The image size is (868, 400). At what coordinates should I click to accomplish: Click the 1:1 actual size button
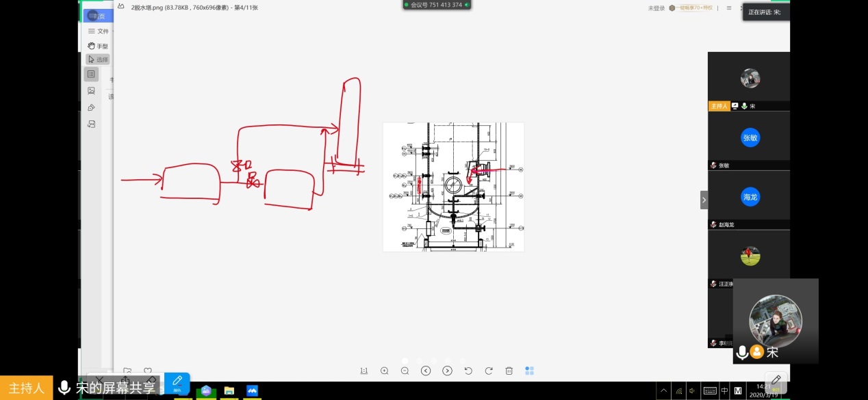click(363, 371)
